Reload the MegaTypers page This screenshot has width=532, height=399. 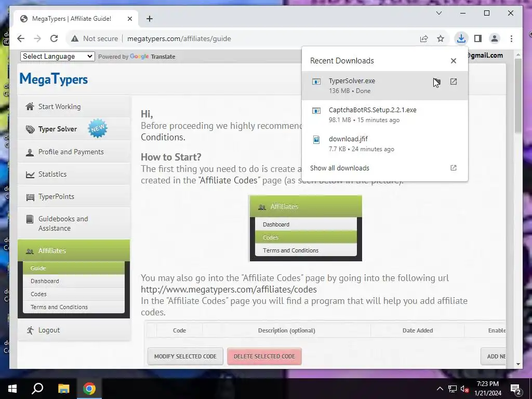54,38
